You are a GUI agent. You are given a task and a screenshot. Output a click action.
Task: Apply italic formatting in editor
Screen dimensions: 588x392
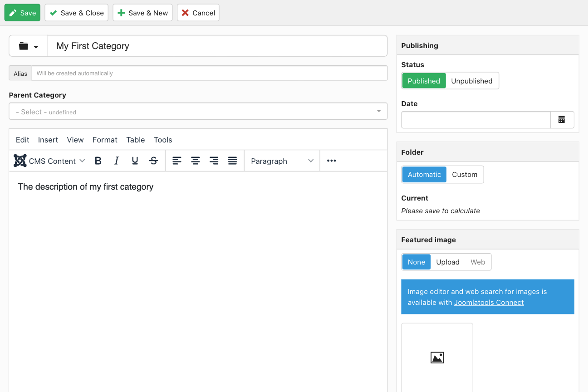click(117, 161)
